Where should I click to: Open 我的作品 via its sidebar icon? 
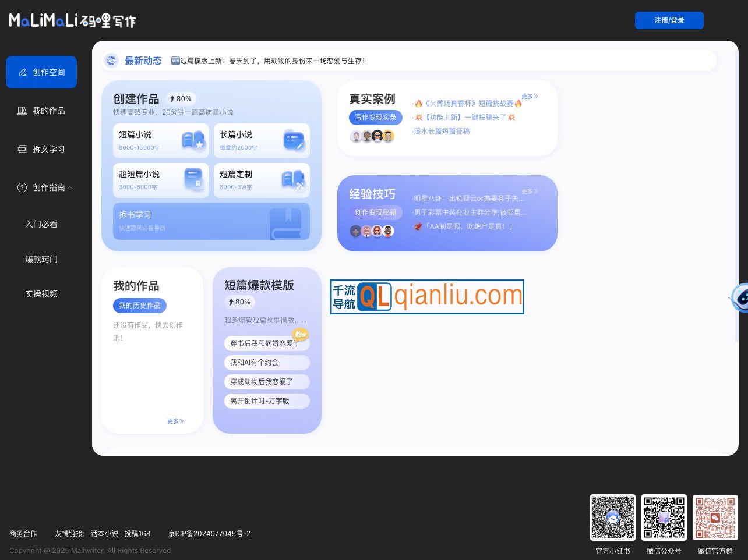click(23, 111)
